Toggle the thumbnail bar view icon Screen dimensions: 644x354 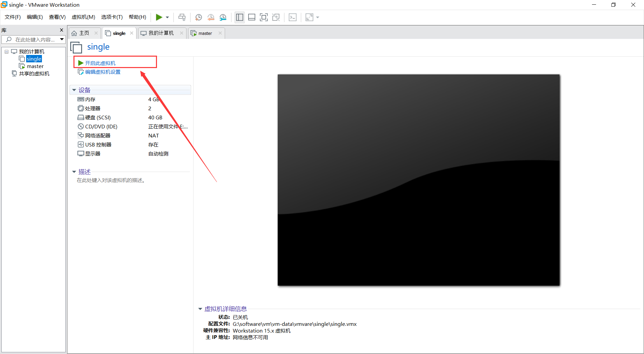pos(252,17)
